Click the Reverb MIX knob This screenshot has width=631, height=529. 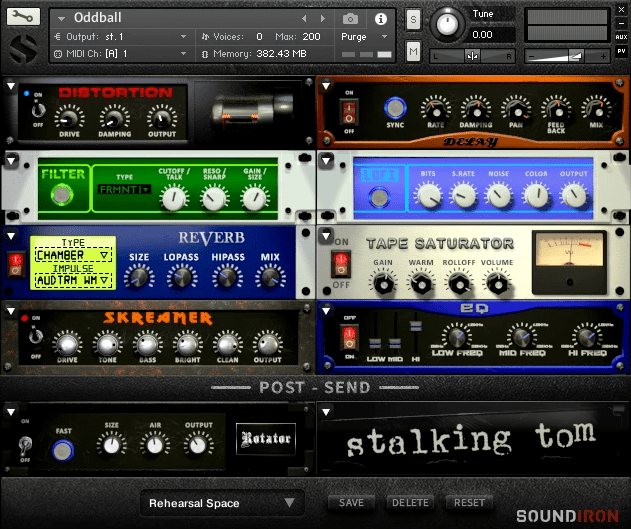click(x=270, y=277)
